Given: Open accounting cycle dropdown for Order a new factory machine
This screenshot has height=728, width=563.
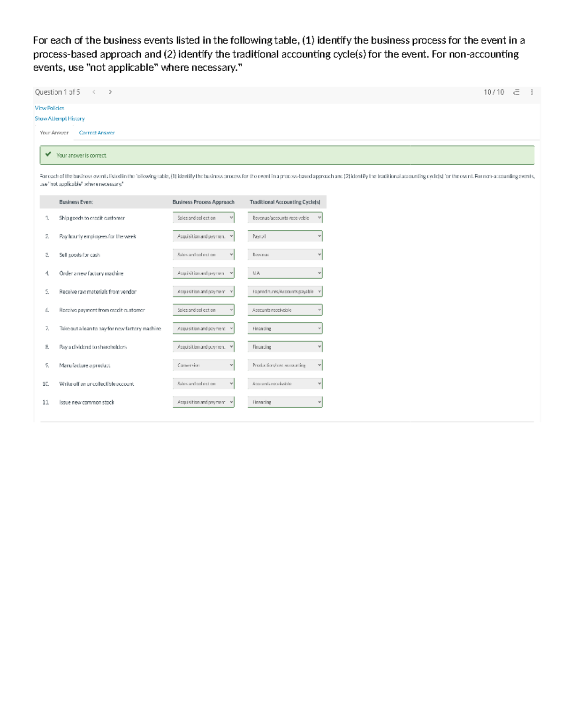Looking at the screenshot, I should (x=285, y=273).
